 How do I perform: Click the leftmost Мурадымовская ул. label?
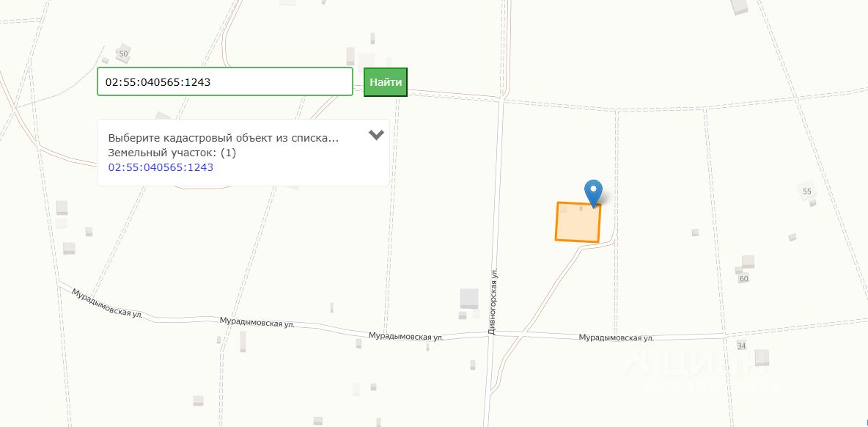[107, 303]
